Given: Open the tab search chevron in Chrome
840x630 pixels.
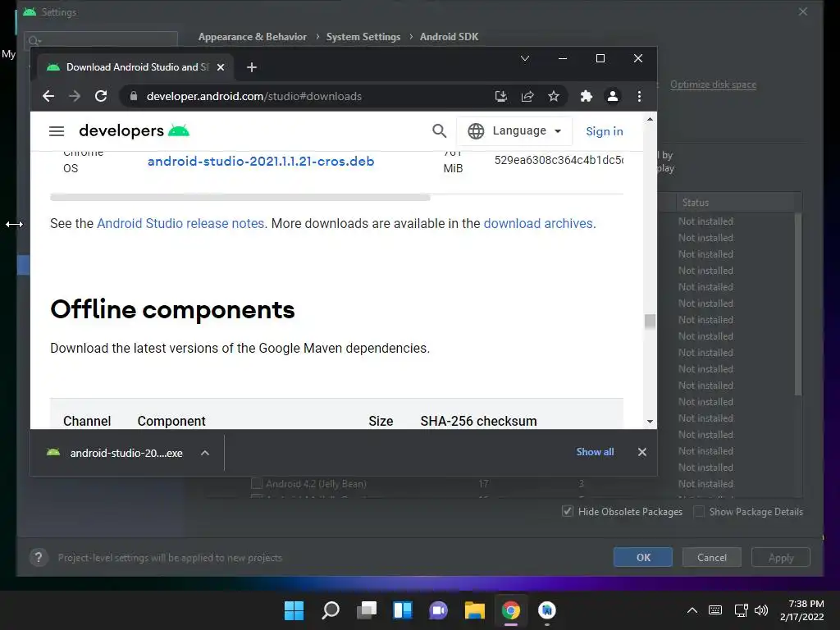Looking at the screenshot, I should coord(525,58).
